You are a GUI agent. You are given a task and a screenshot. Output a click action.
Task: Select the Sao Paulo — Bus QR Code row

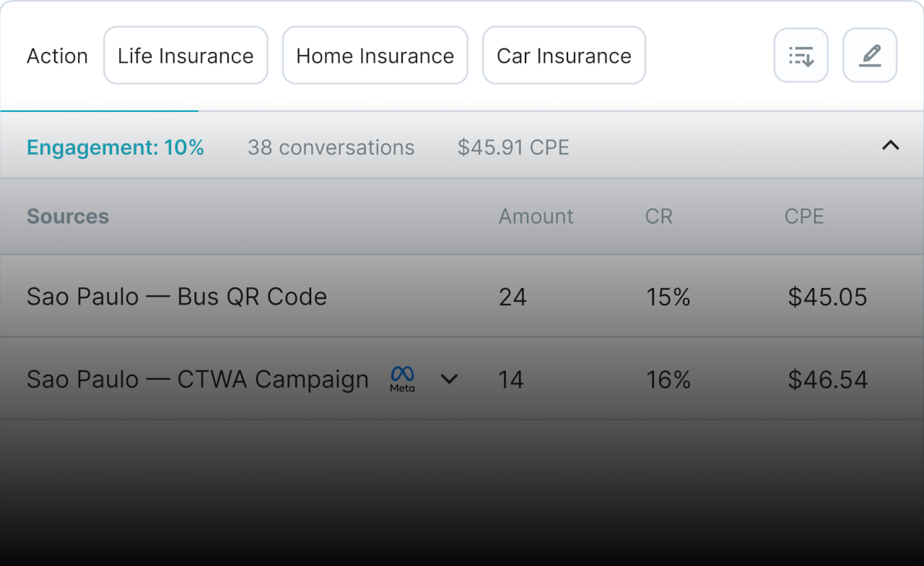point(462,296)
